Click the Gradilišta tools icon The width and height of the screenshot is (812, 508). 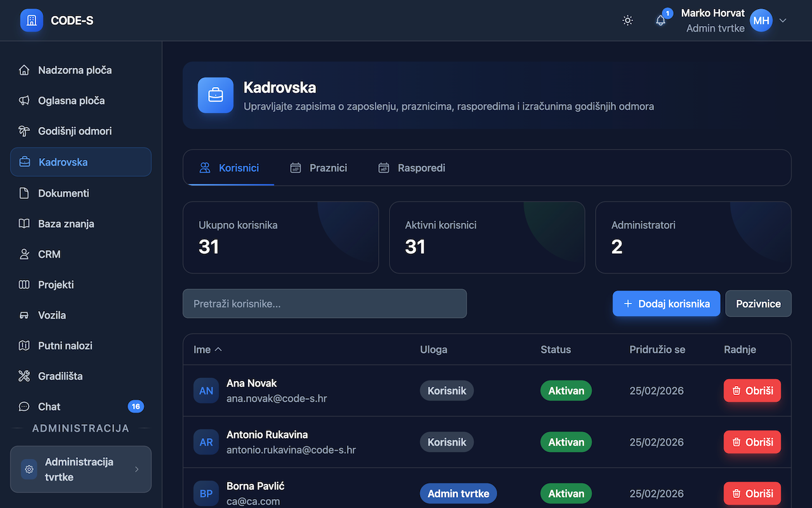25,376
